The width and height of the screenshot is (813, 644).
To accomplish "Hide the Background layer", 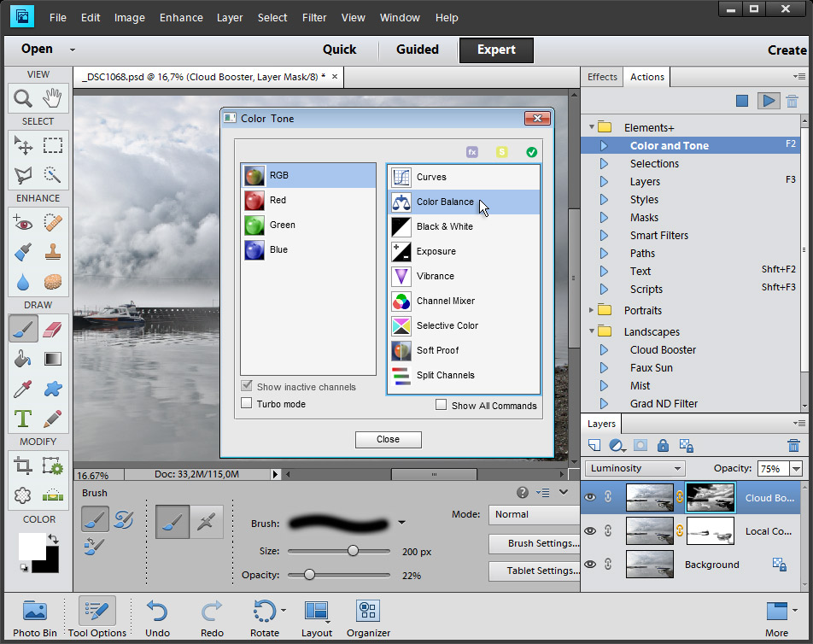I will coord(590,565).
